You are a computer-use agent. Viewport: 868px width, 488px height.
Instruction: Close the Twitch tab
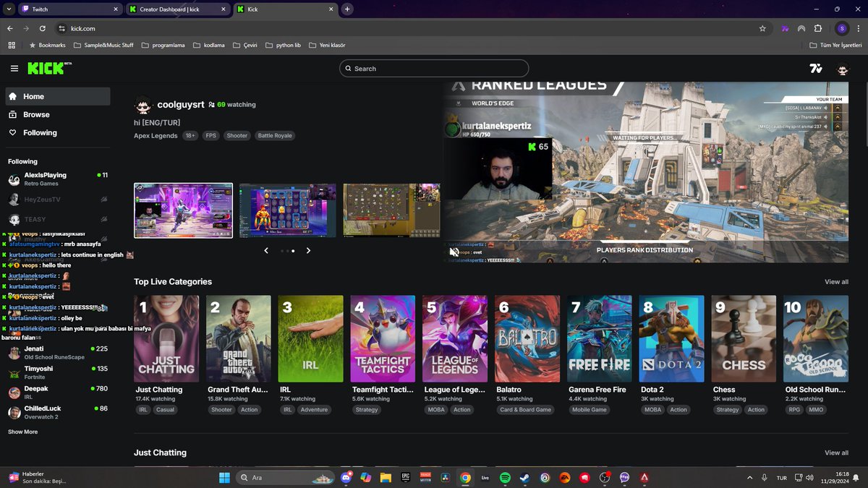(116, 9)
